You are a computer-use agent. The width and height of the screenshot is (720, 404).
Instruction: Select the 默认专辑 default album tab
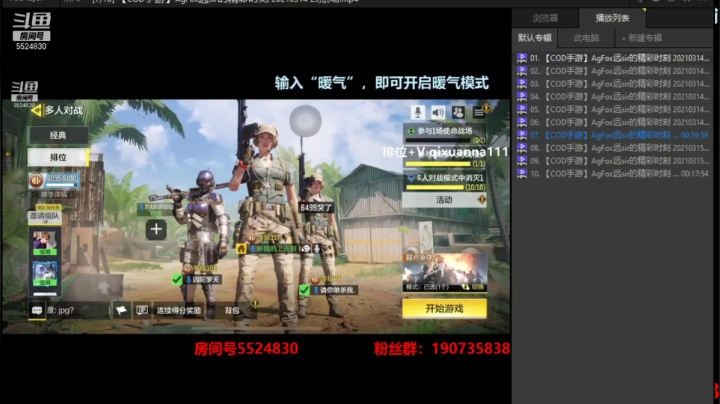click(534, 38)
